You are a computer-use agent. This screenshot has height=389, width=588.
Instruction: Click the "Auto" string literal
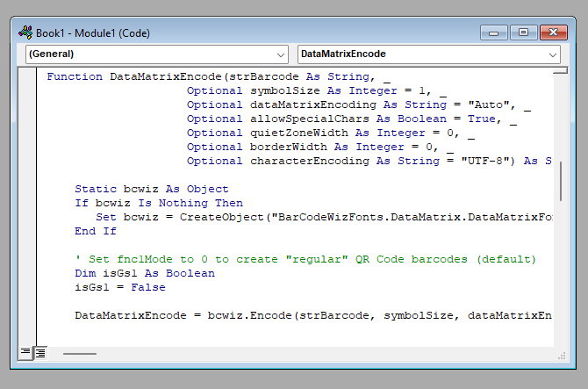[489, 104]
